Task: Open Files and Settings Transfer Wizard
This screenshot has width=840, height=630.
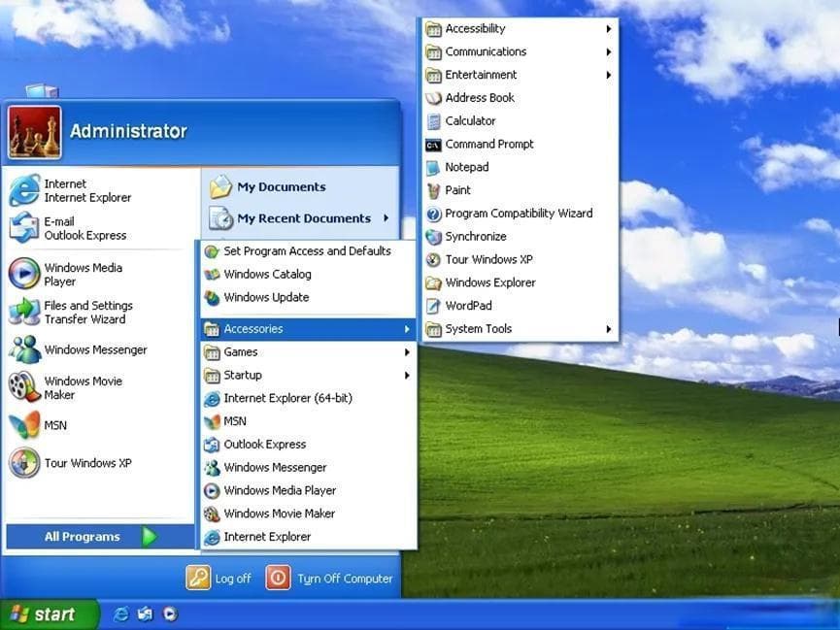Action: point(100,313)
